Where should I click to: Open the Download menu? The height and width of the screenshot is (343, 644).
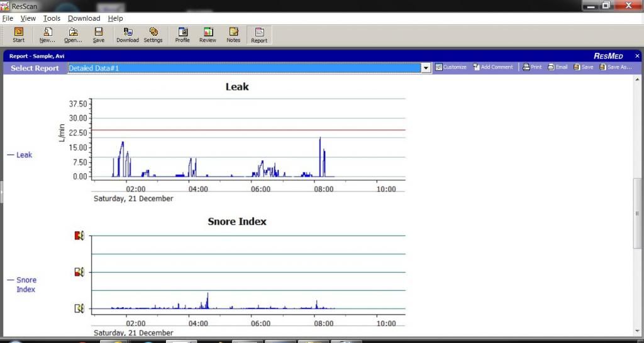[84, 18]
